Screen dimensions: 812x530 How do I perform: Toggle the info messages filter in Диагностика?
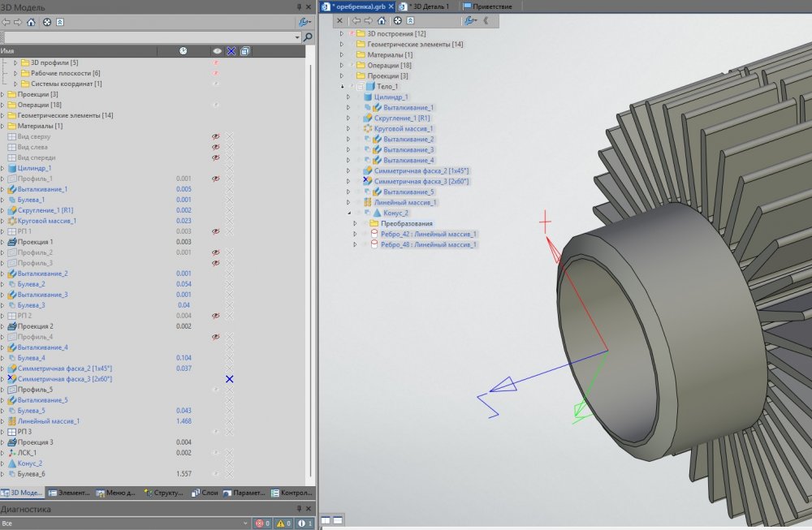point(304,524)
